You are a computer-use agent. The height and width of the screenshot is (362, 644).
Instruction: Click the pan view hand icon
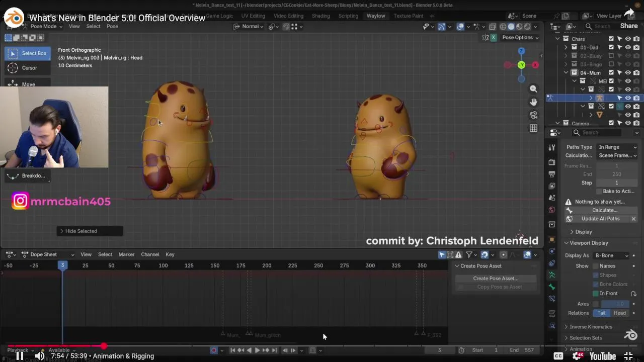533,102
